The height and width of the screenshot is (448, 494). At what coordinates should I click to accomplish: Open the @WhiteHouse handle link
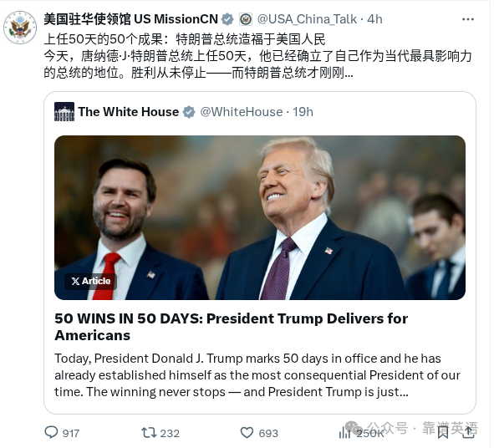[x=242, y=112]
